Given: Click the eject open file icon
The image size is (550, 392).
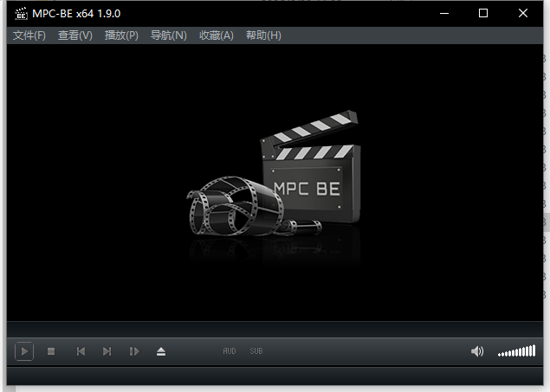Looking at the screenshot, I should click(x=161, y=351).
